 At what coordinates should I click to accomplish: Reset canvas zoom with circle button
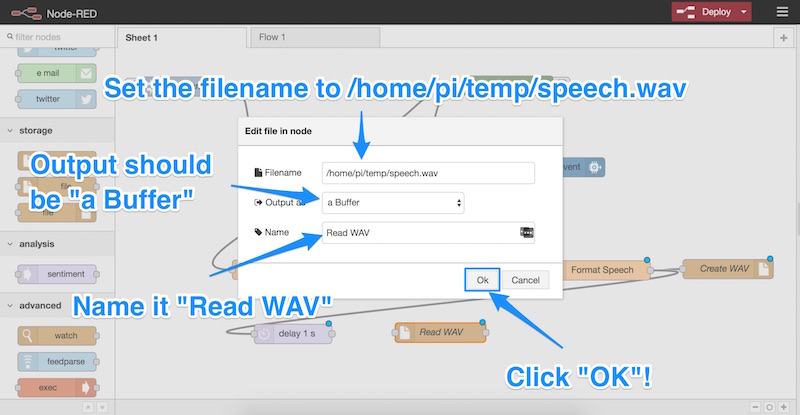pyautogui.click(x=769, y=407)
